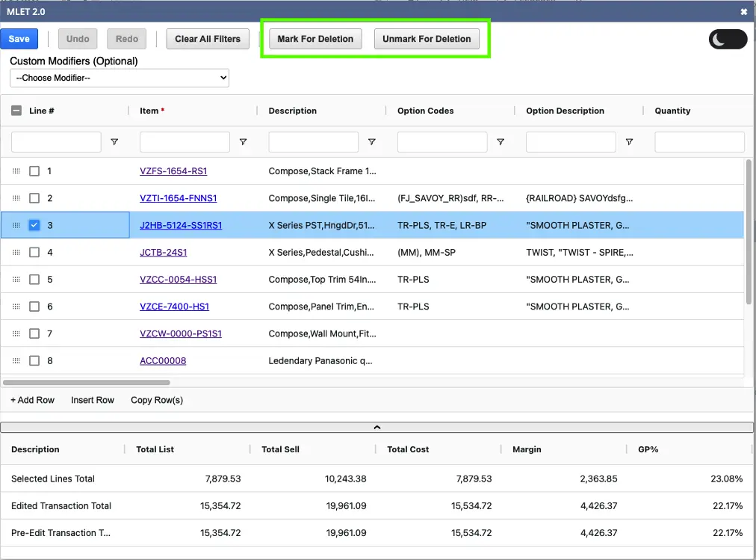This screenshot has height=560, width=756.
Task: Open the Description column filter icon
Action: click(x=372, y=142)
